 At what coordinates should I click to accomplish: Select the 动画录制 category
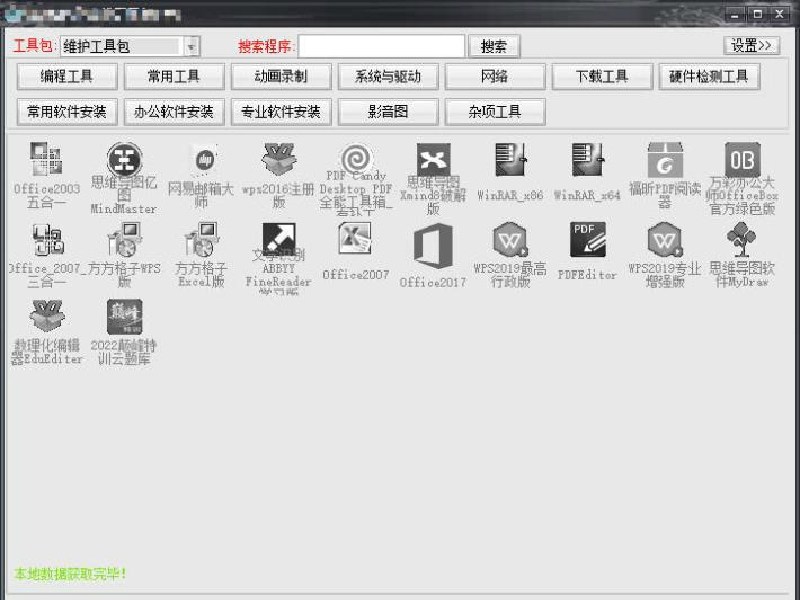coord(281,77)
